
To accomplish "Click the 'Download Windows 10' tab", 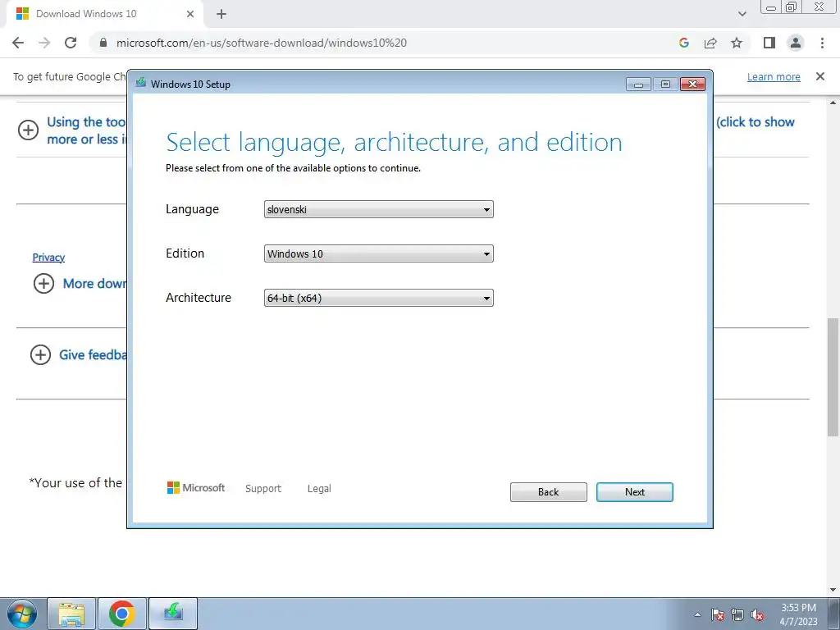I will tap(105, 14).
